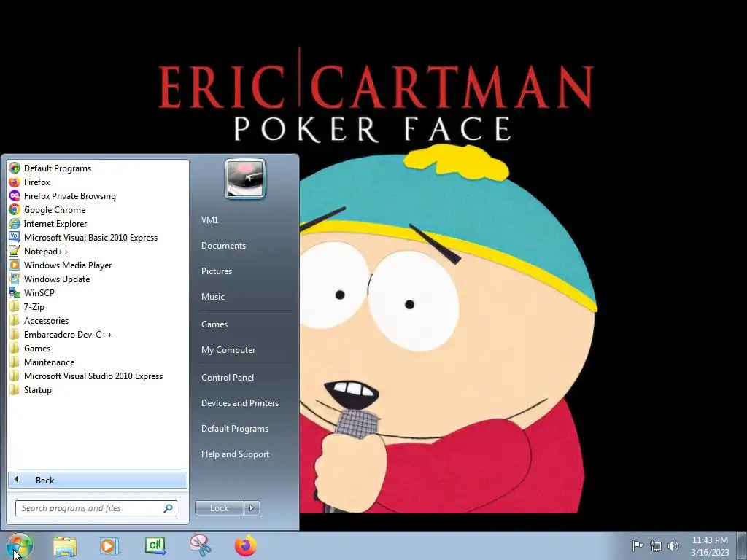Click the Show desktop strip
This screenshot has width=747, height=560.
click(742, 545)
